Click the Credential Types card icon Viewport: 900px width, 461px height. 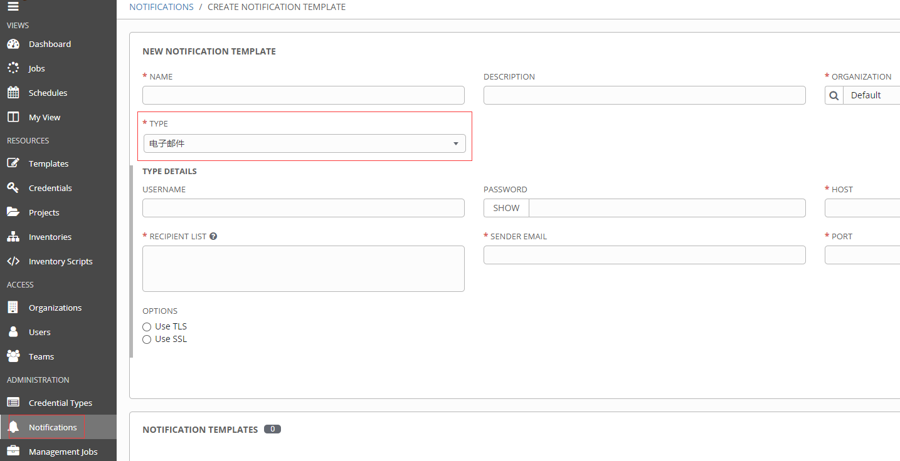coord(13,402)
